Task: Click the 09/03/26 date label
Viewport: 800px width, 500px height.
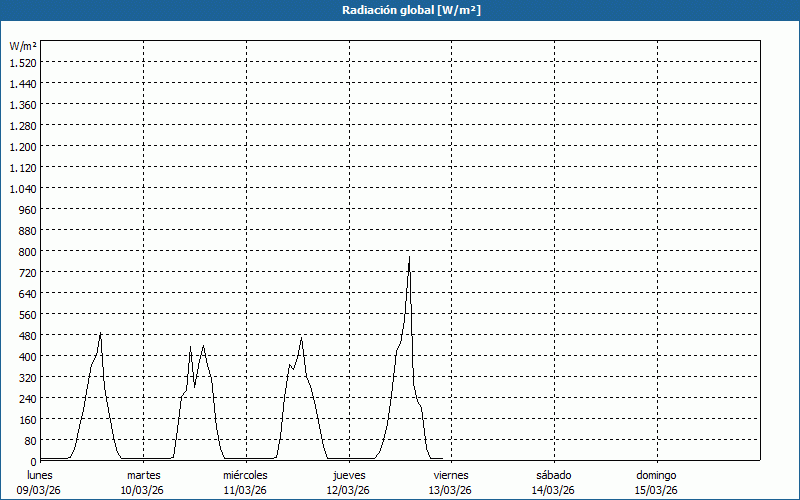Action: click(40, 490)
